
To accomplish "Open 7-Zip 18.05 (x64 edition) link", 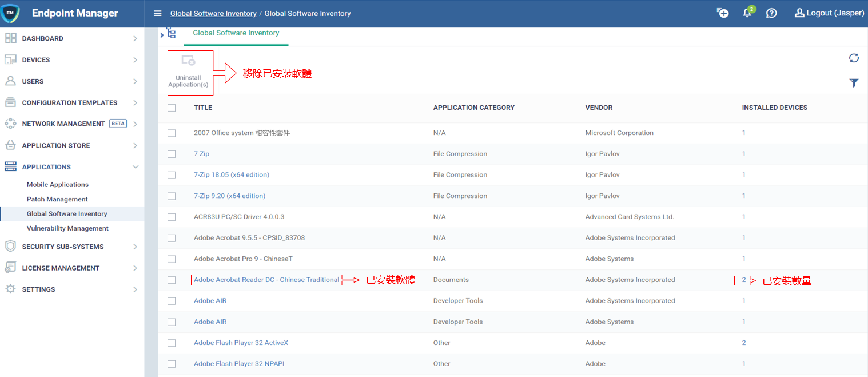I will point(232,175).
